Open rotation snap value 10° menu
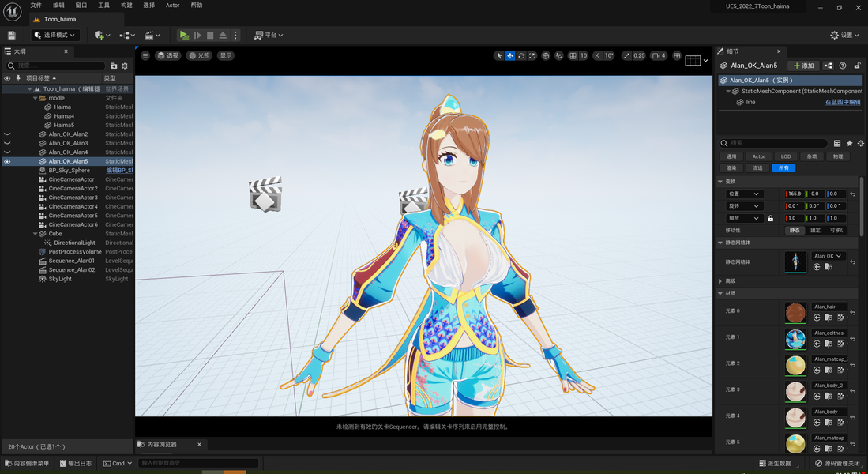Screen dimensions: 868x474 609,55
